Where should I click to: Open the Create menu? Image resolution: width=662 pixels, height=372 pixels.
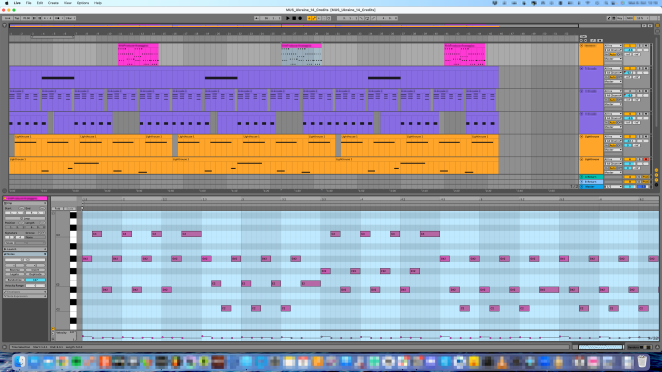(x=53, y=3)
